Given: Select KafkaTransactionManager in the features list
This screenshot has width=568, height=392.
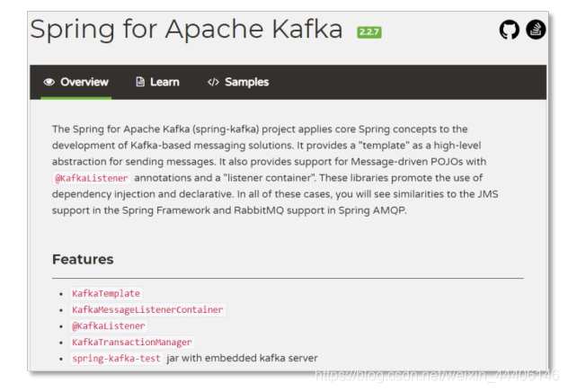Looking at the screenshot, I should [x=131, y=342].
